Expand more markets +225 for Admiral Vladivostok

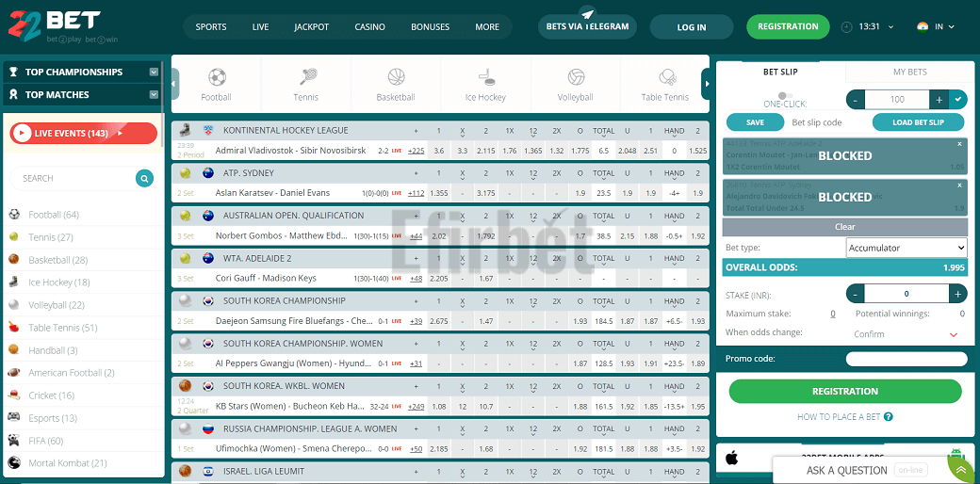[x=416, y=151]
